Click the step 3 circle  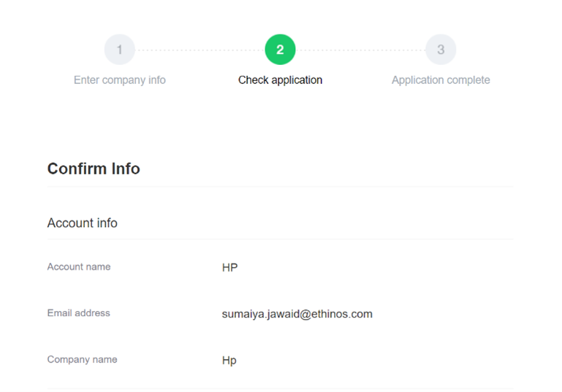[441, 50]
